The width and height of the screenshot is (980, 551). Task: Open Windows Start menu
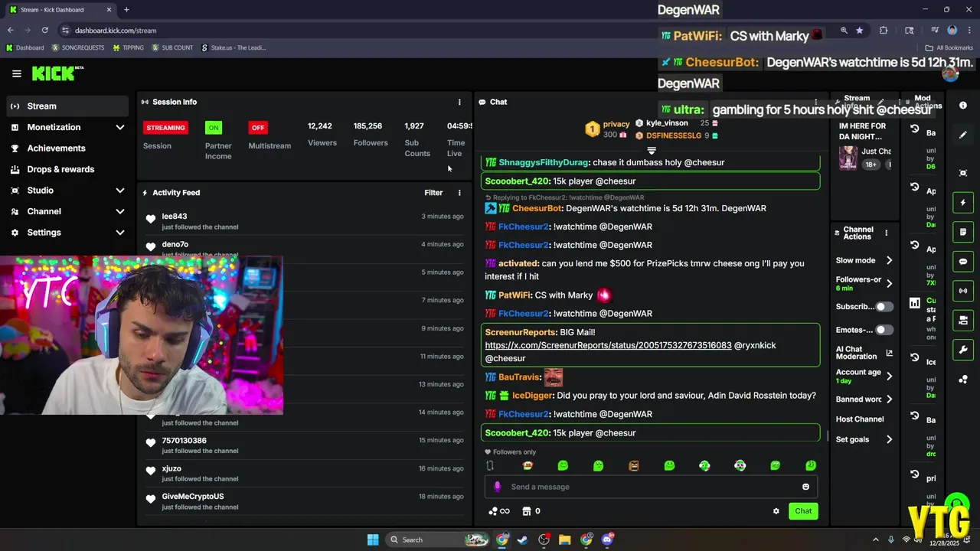tap(373, 540)
